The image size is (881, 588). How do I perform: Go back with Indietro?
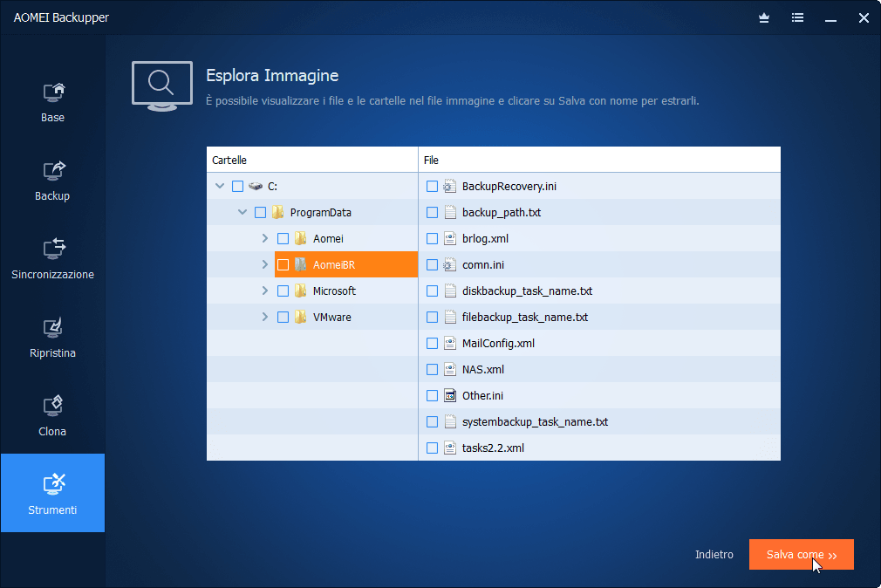(714, 555)
